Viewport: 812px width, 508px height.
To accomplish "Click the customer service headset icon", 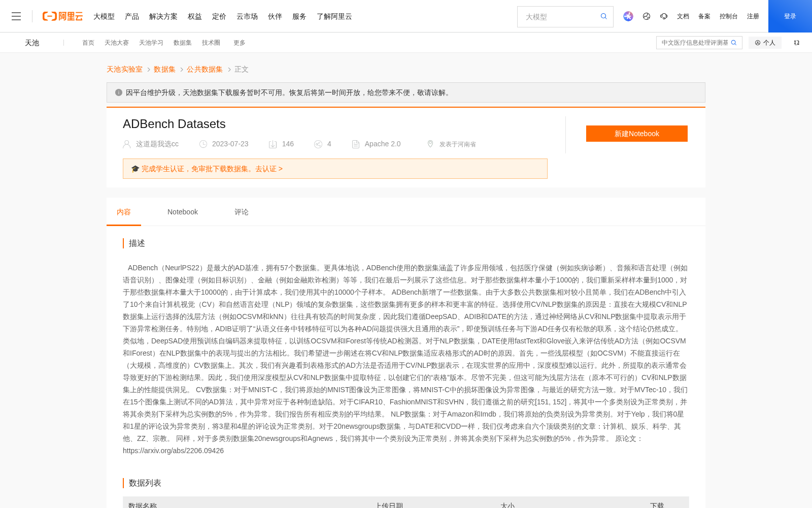I will (x=664, y=16).
